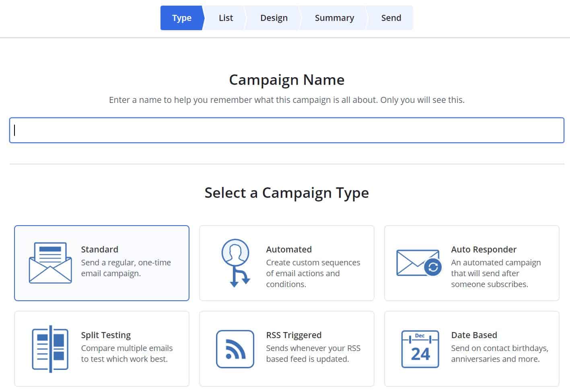Click the Dec 24 calendar icon
This screenshot has height=392, width=570.
420,349
